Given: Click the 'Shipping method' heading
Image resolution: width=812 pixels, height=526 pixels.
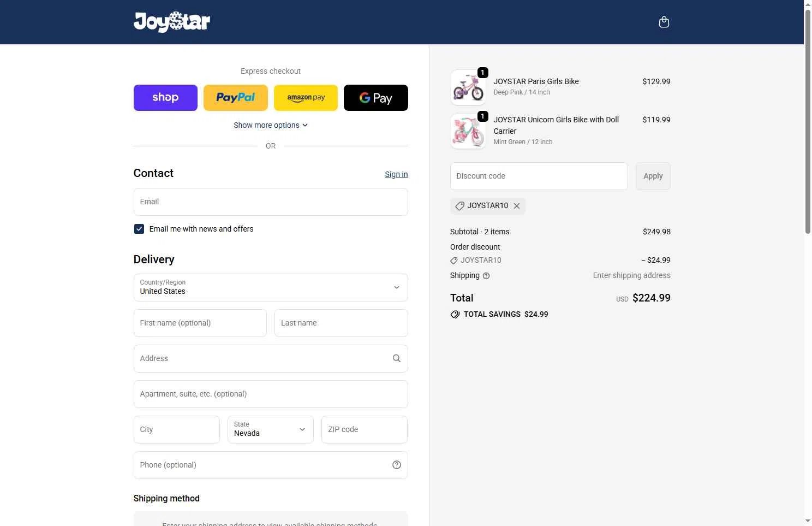Looking at the screenshot, I should [x=166, y=498].
